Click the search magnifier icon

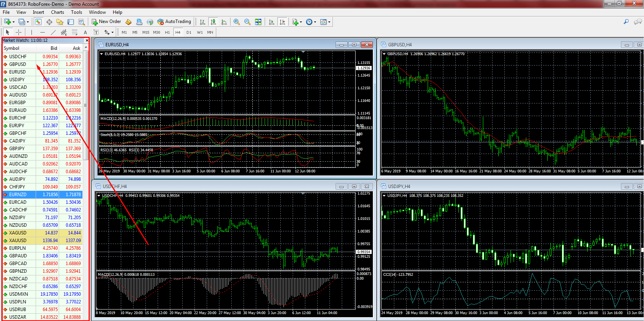pos(626,22)
